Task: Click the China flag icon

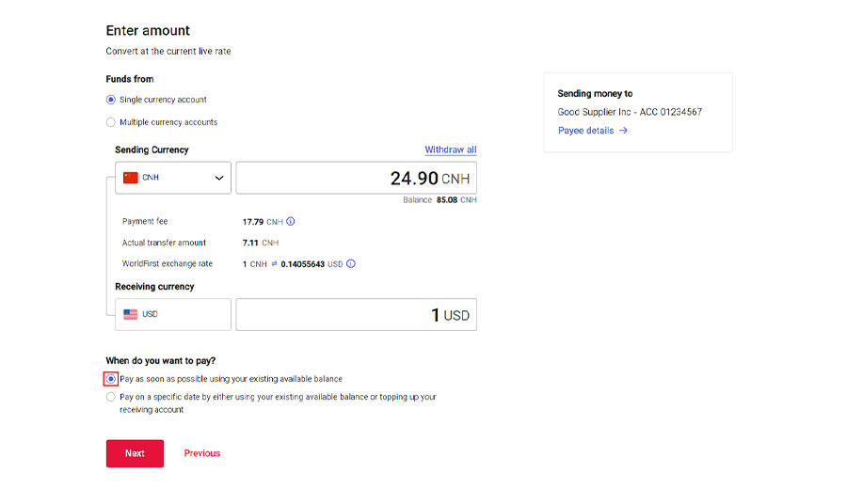Action: (131, 178)
